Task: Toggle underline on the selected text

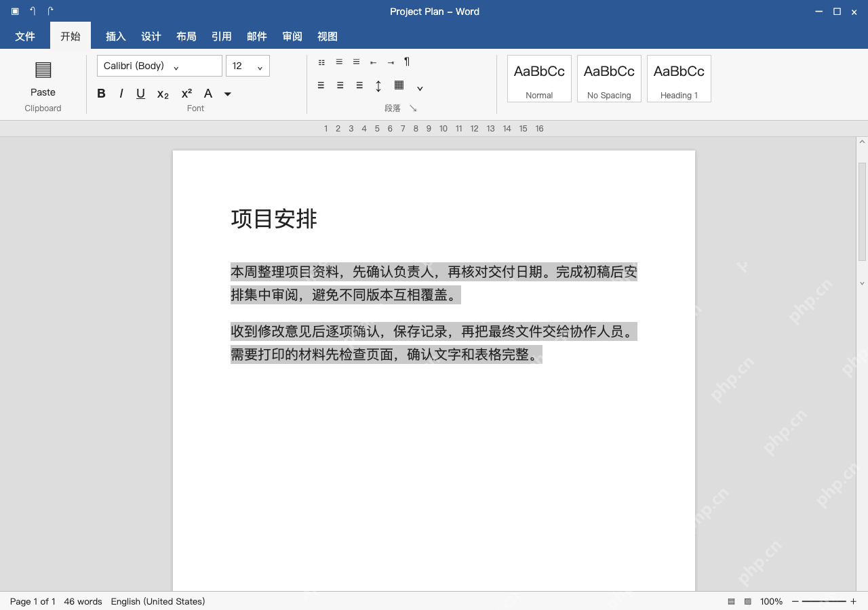Action: 140,94
